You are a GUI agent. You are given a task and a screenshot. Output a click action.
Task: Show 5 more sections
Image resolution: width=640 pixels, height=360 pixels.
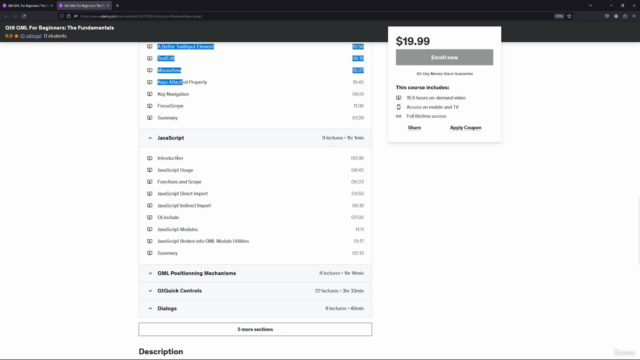tap(255, 329)
